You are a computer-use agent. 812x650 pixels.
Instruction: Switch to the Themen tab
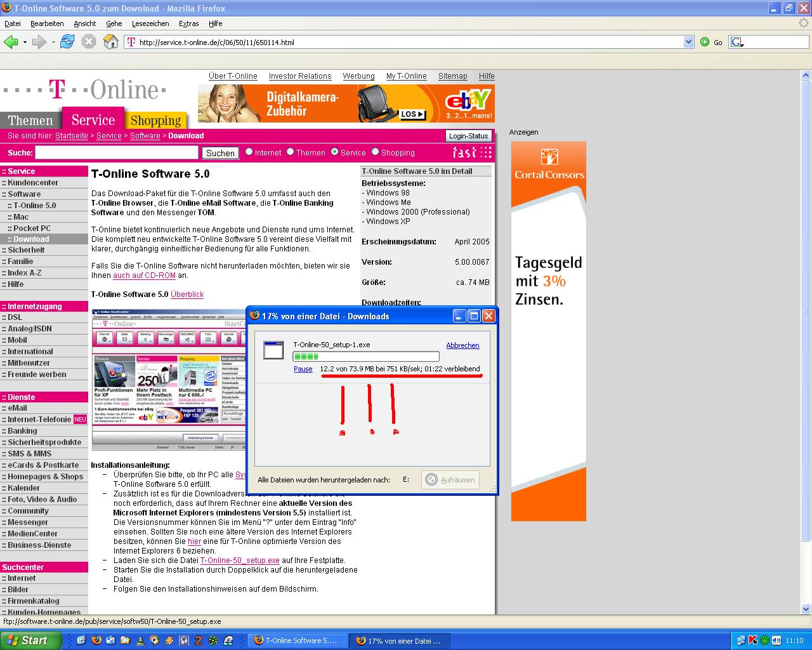click(x=30, y=120)
